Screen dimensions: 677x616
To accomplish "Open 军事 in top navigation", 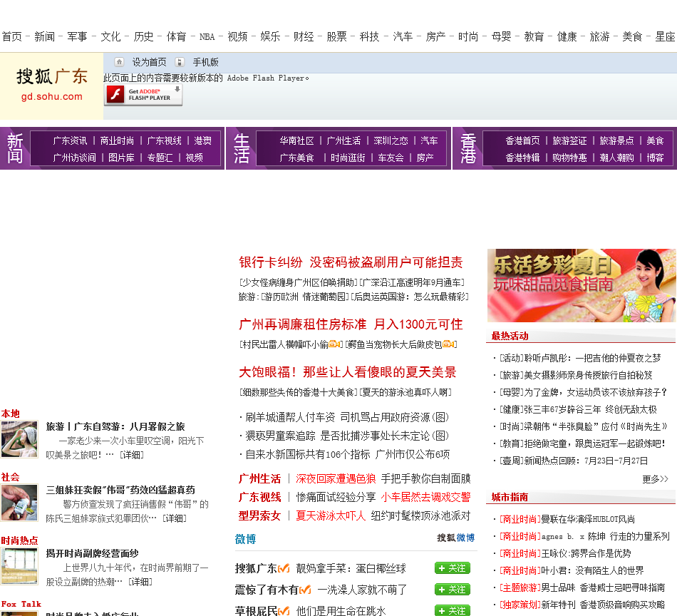I will click(77, 37).
